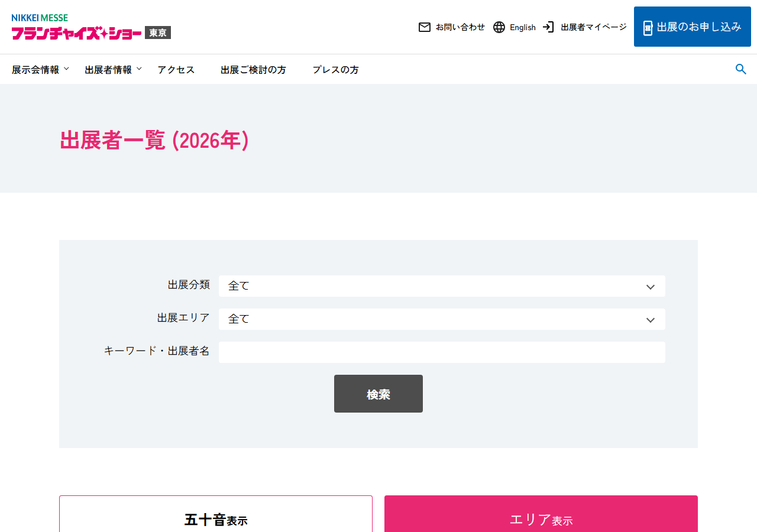Click the キーワード・出展者名 label
Viewport: 757px width, 532px height.
point(157,351)
